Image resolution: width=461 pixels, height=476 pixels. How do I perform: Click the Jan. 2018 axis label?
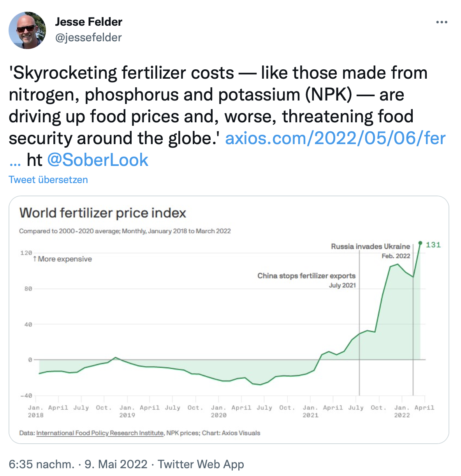click(36, 411)
